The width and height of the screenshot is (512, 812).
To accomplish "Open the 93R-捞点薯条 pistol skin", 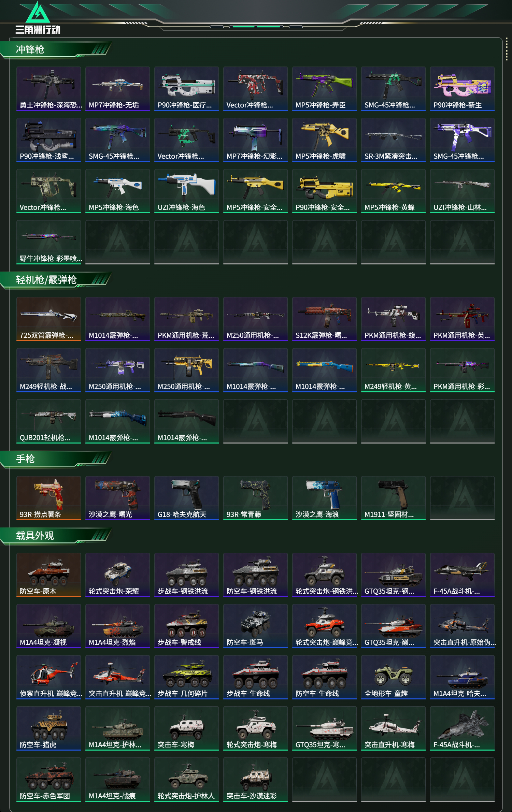I will [48, 498].
